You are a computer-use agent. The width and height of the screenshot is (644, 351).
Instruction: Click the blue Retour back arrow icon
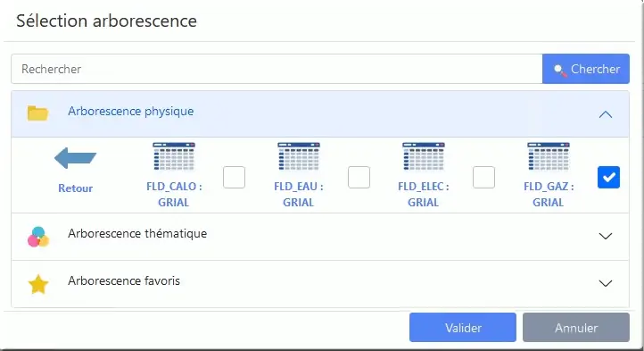point(75,158)
